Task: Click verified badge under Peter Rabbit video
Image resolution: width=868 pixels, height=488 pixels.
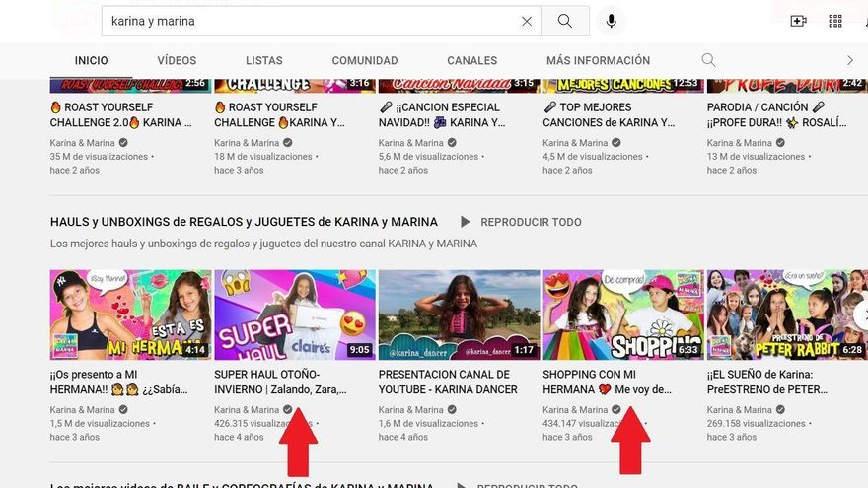Action: click(x=780, y=410)
